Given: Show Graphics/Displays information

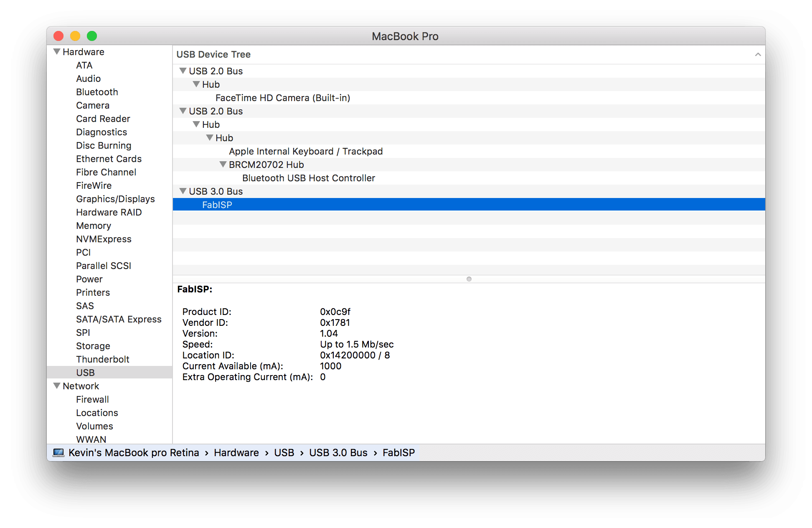Looking at the screenshot, I should [115, 199].
